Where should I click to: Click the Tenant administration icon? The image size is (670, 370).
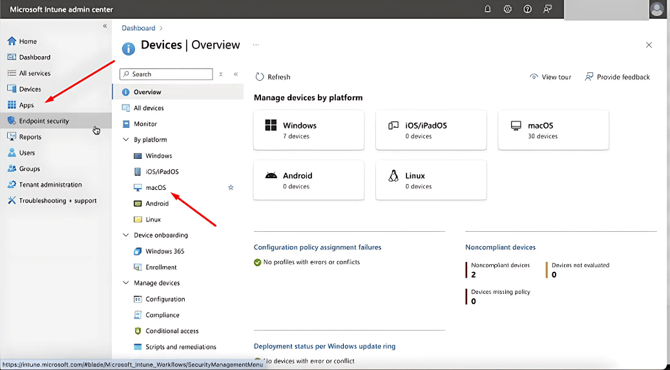tap(12, 185)
